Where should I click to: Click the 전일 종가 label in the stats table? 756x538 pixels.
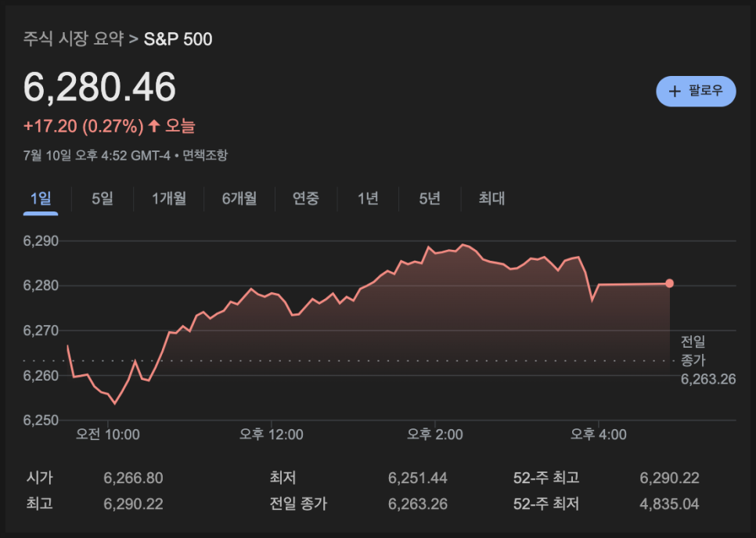[x=298, y=504]
